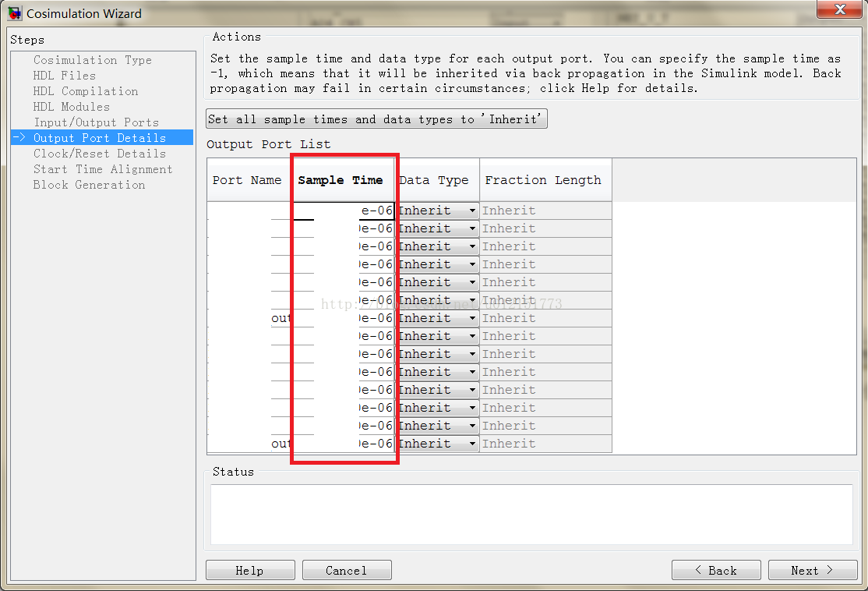Click the Help button
Screen dimensions: 868x591
(x=250, y=570)
